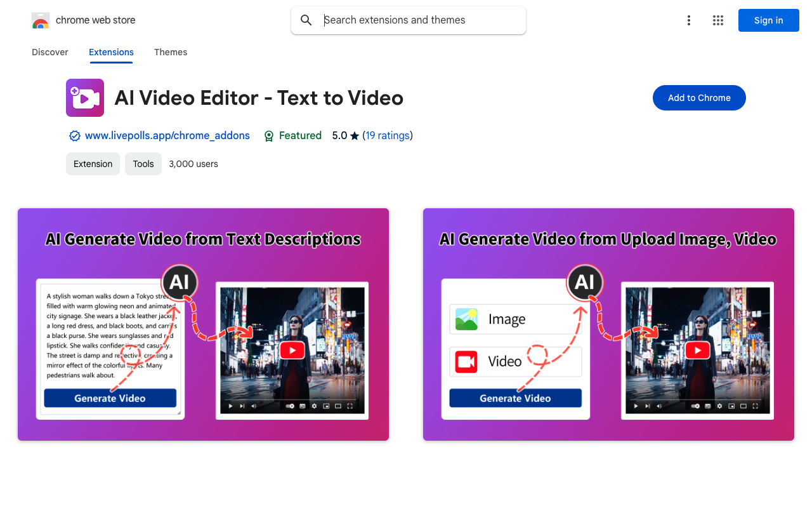
Task: Click the AI Video Editor extension icon
Action: (85, 98)
